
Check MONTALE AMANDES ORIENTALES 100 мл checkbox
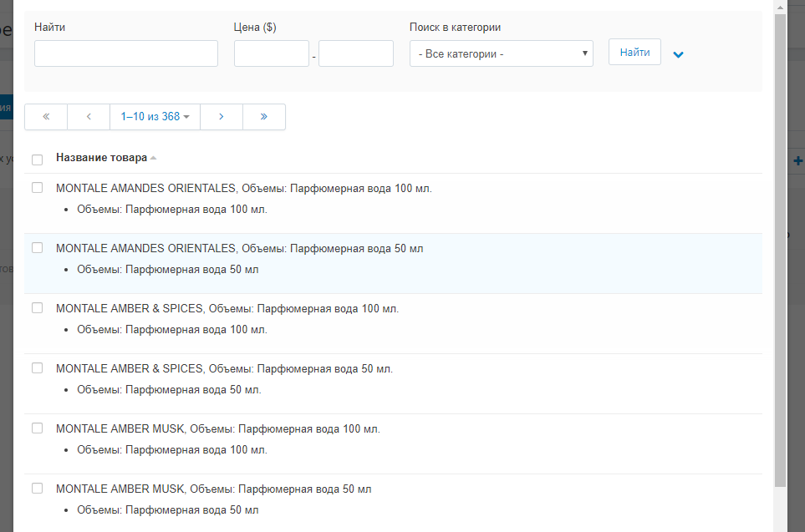pos(37,188)
